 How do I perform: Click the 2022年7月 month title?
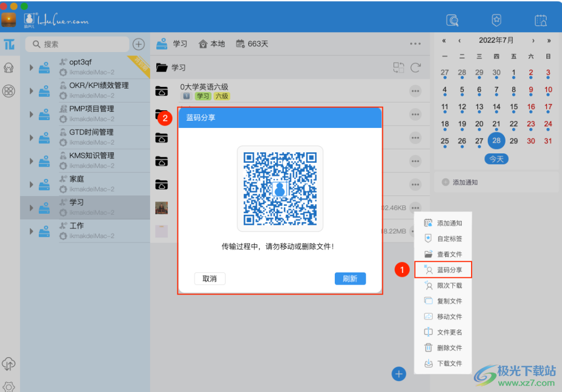coord(497,40)
